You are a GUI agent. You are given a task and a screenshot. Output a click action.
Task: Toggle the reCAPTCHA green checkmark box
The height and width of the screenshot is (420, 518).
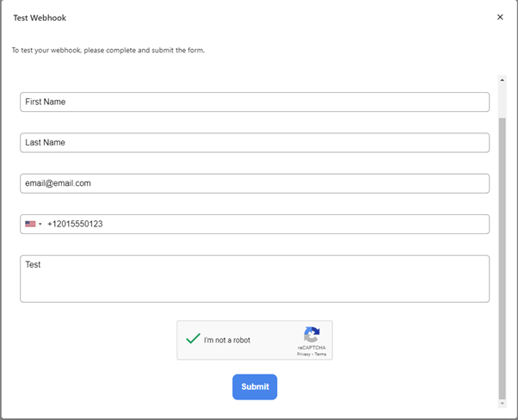click(193, 340)
